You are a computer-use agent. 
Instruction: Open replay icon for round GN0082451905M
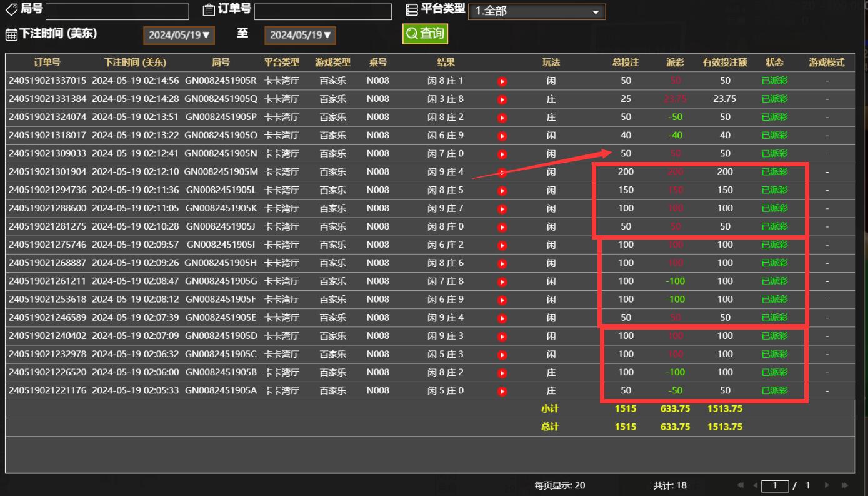click(502, 172)
